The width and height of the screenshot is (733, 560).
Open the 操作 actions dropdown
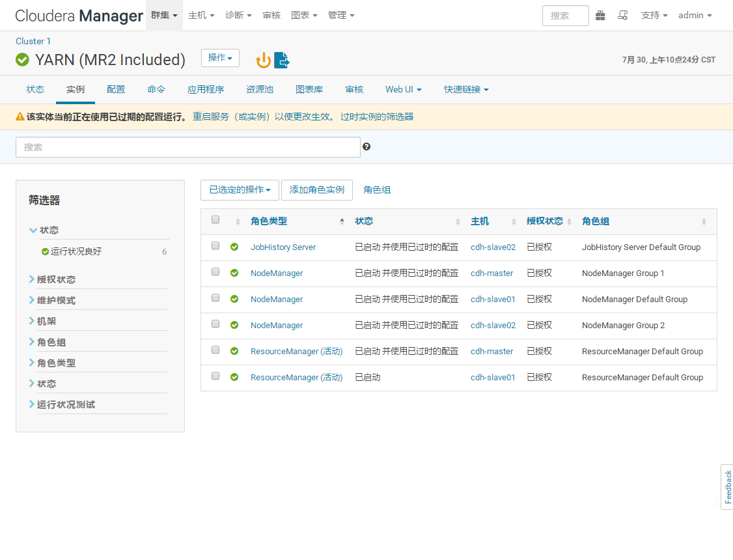coord(220,58)
